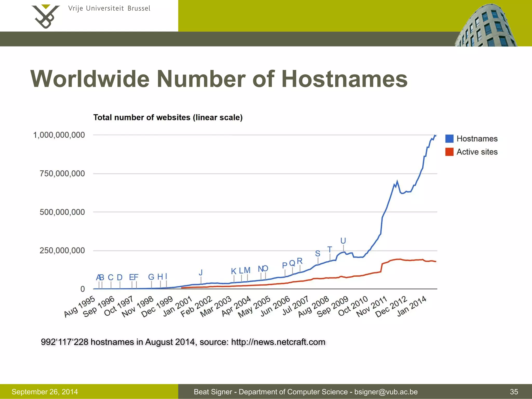Click timeline marker L
The image size is (532, 399).
[x=241, y=270]
